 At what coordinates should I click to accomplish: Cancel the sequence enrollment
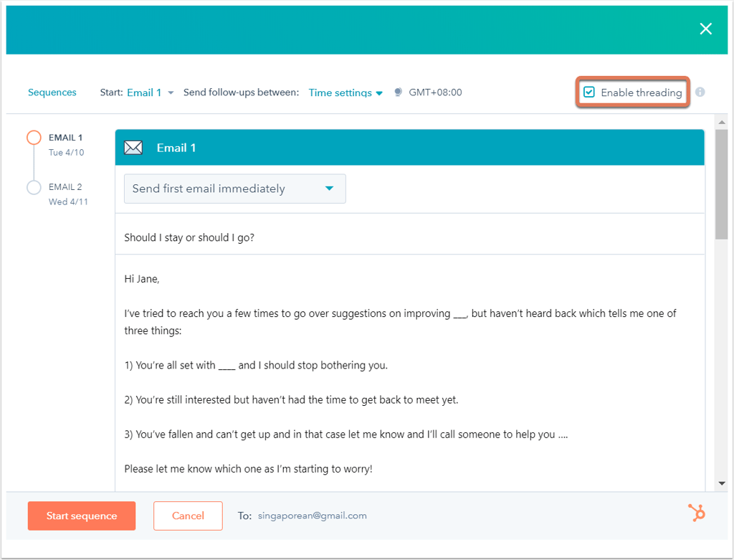click(188, 516)
